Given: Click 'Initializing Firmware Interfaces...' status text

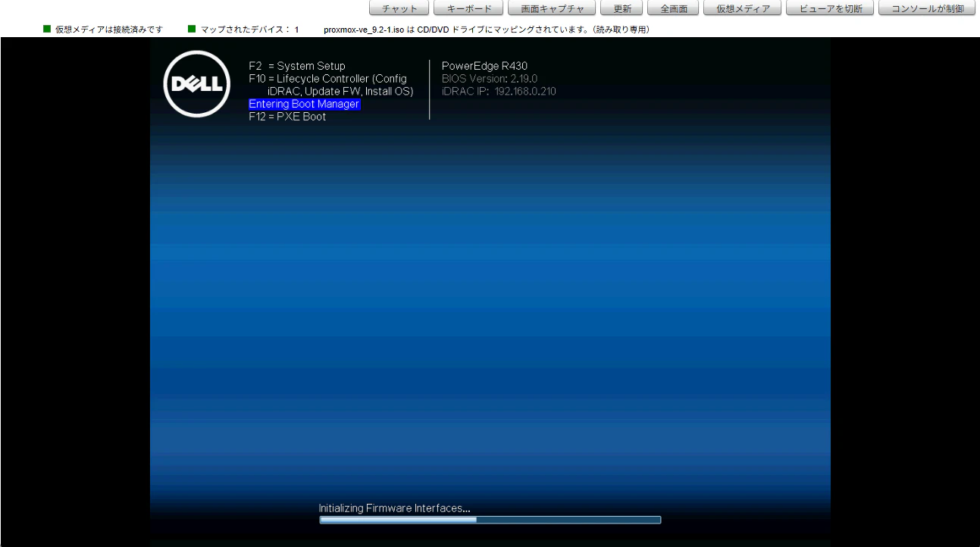Looking at the screenshot, I should pyautogui.click(x=394, y=508).
